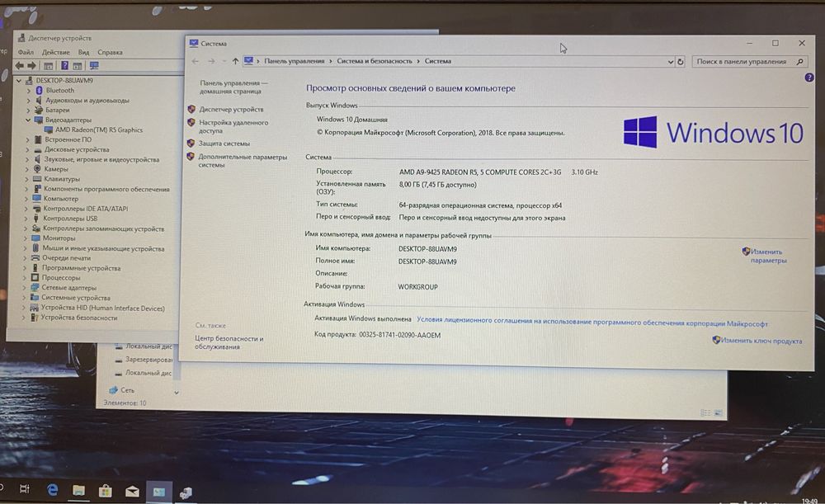Click Система и безопасность breadcrumb
The image size is (825, 504).
click(374, 61)
